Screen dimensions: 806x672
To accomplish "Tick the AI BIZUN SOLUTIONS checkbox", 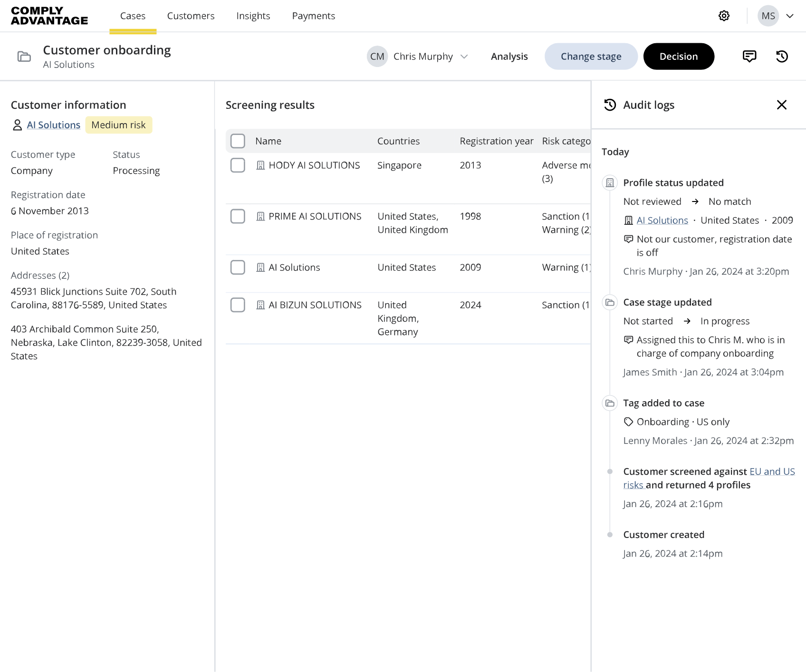I will (x=238, y=305).
